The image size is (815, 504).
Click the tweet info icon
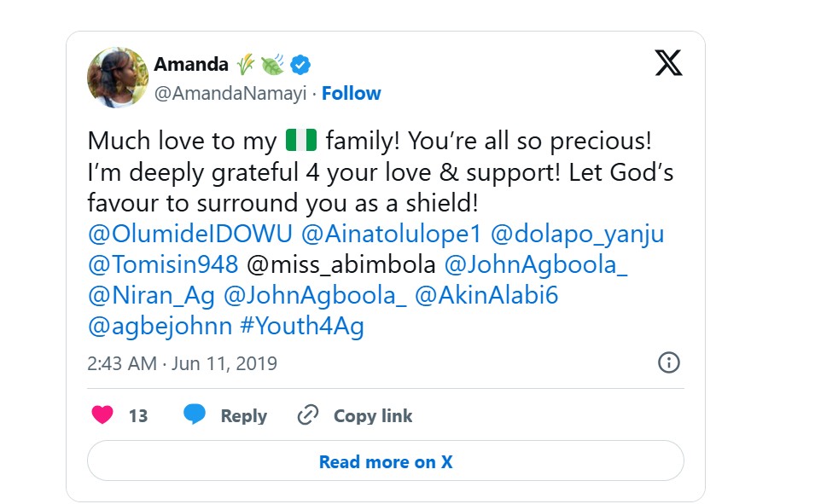pos(669,362)
